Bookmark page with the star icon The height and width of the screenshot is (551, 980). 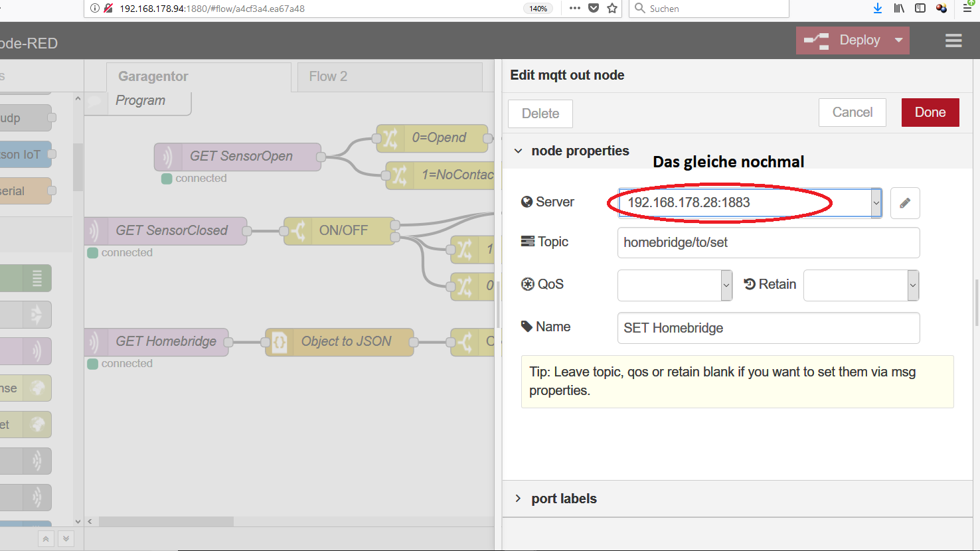(x=612, y=8)
